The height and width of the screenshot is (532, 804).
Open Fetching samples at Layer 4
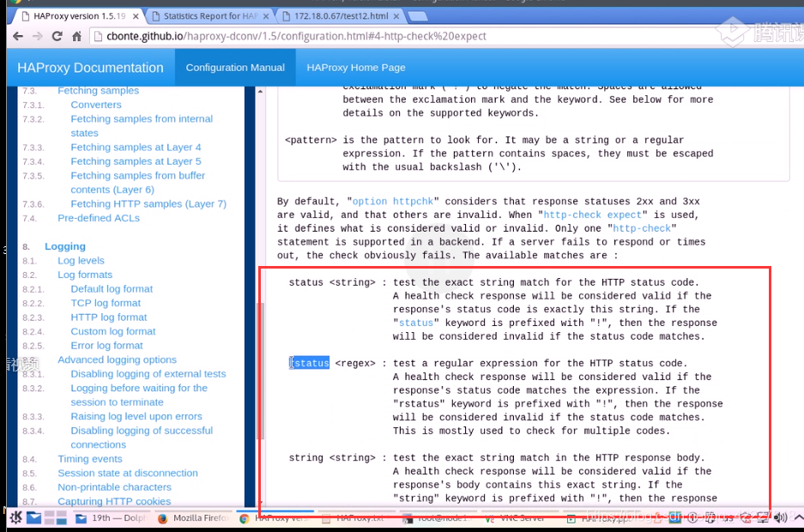136,147
